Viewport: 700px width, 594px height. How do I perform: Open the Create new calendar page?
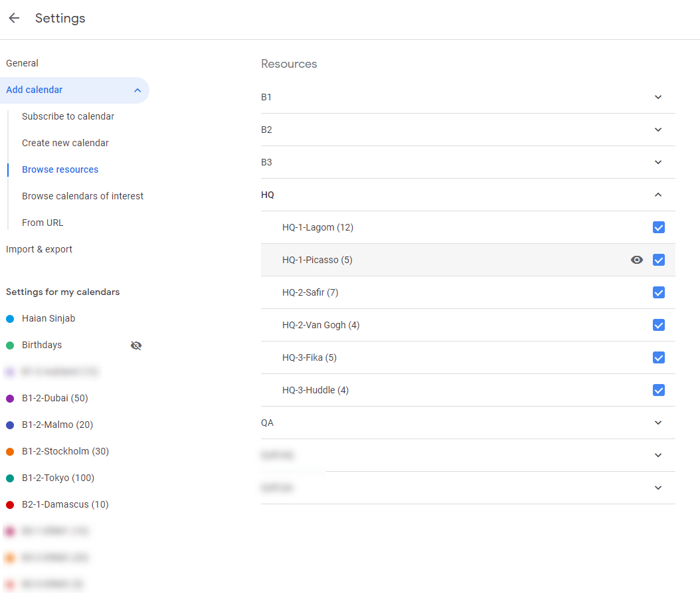65,143
